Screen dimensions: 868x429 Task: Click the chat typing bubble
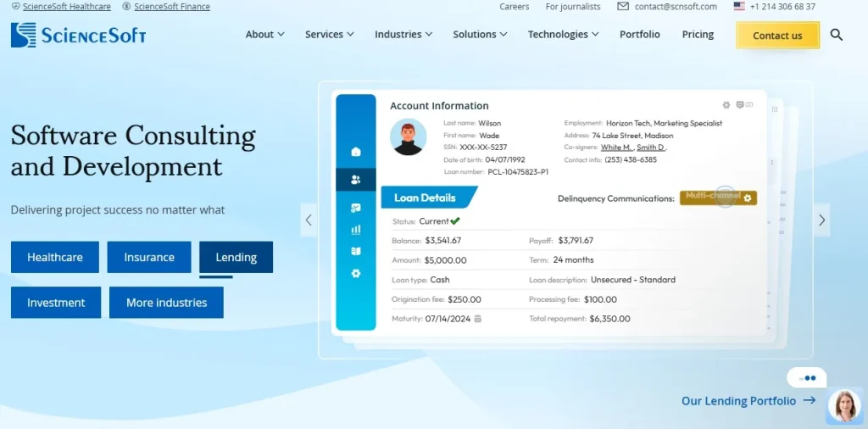807,378
